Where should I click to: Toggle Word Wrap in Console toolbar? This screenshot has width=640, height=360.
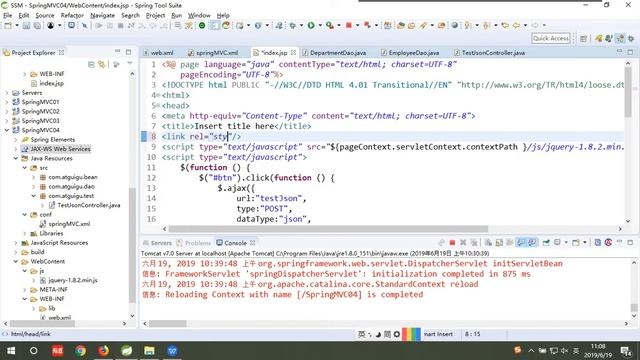coord(510,242)
